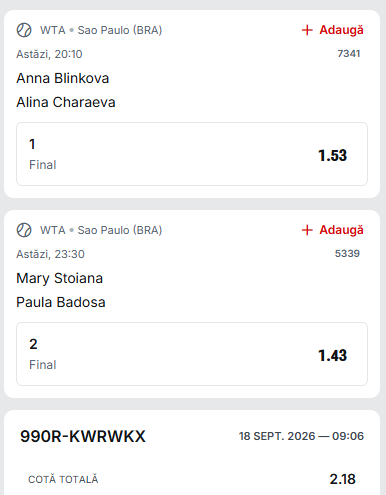Select the 1.43 odds selection box
Image resolution: width=386 pixels, height=495 pixels.
click(192, 354)
